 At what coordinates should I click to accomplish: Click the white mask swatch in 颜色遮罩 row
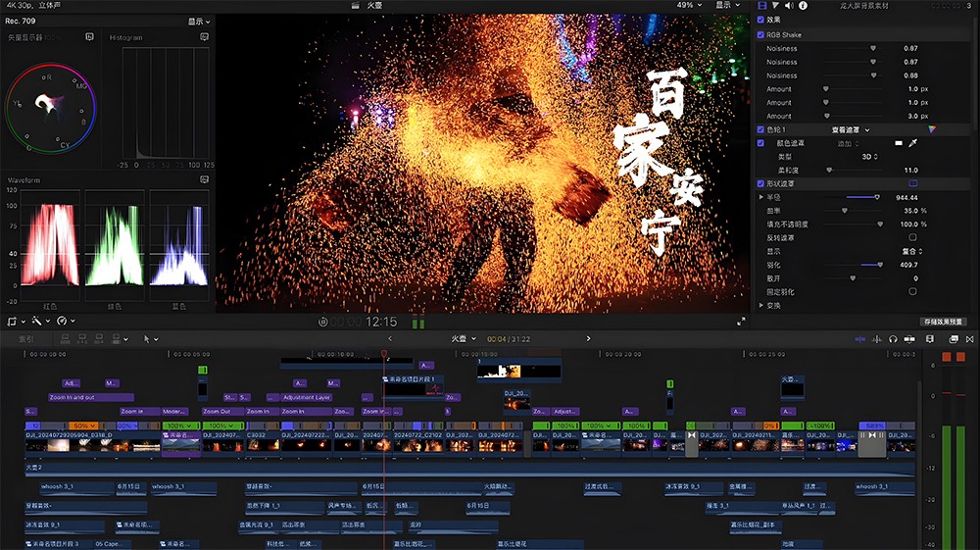click(898, 143)
